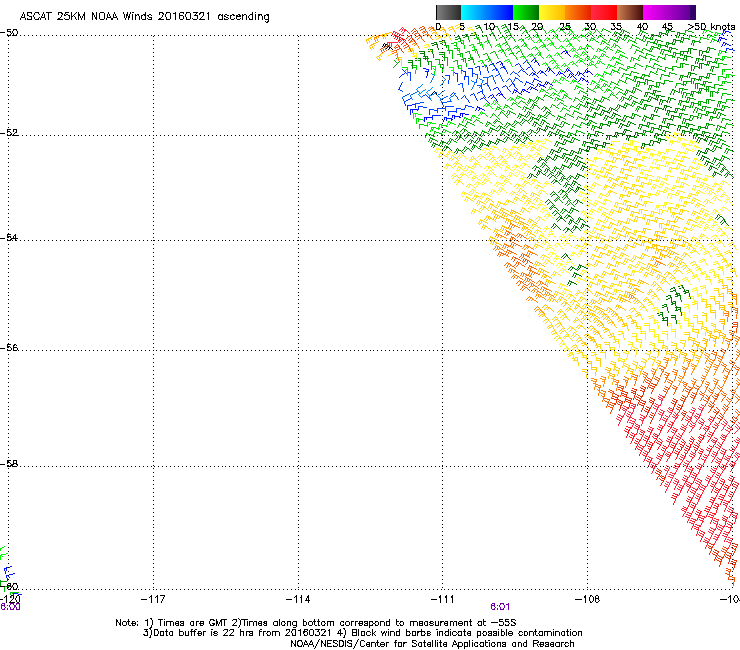The image size is (740, 650).
Task: Click the -108 longitude axis label
Action: pos(587,599)
